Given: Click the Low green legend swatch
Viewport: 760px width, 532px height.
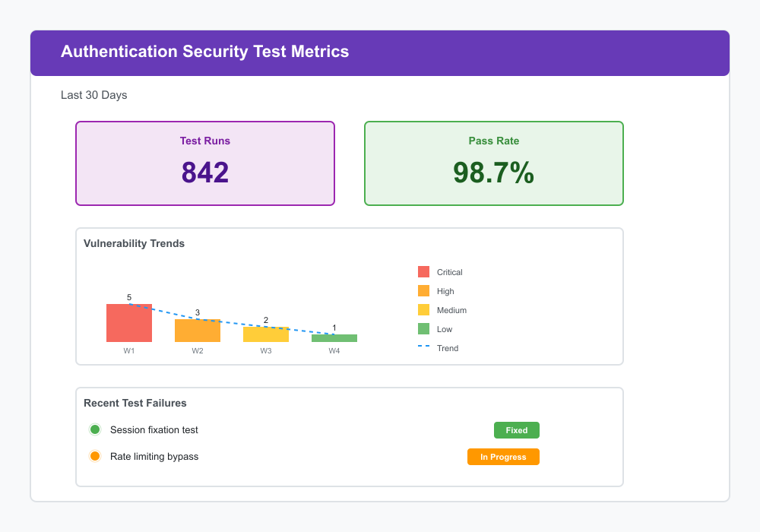Looking at the screenshot, I should [x=423, y=328].
